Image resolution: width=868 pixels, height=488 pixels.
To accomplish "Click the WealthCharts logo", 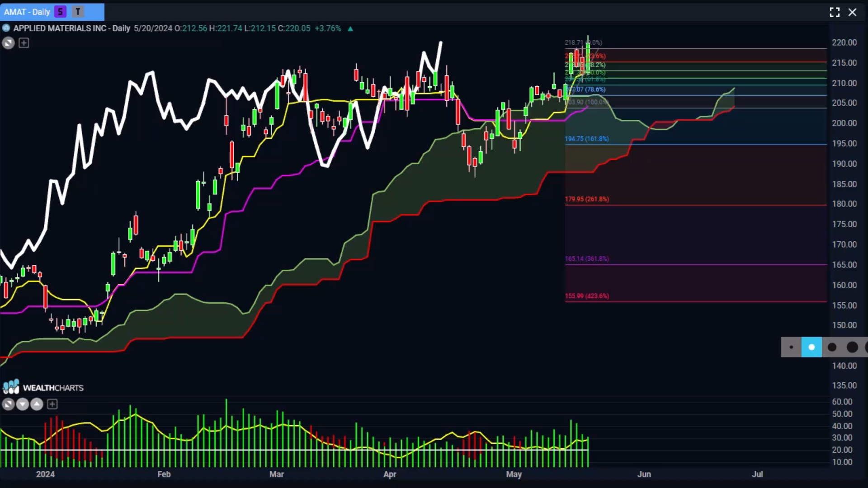I will [x=43, y=387].
